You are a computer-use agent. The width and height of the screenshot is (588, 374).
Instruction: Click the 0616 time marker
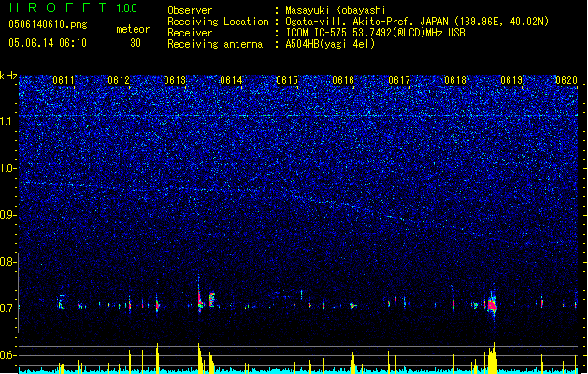tap(343, 80)
